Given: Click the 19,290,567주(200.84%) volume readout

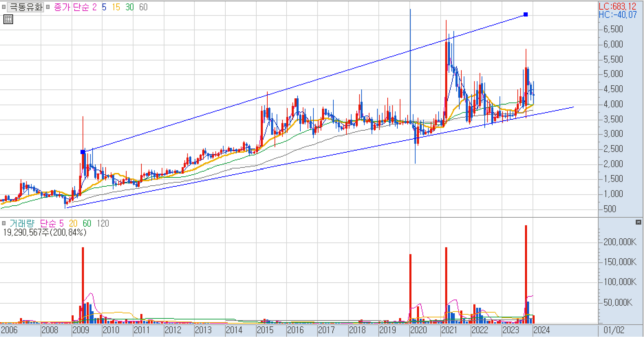Looking at the screenshot, I should point(45,232).
